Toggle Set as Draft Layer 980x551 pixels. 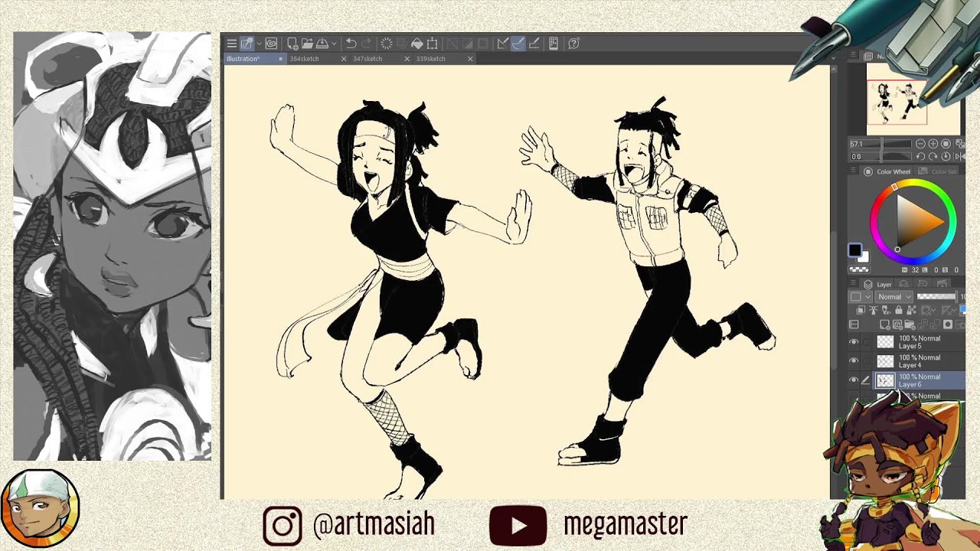886,310
